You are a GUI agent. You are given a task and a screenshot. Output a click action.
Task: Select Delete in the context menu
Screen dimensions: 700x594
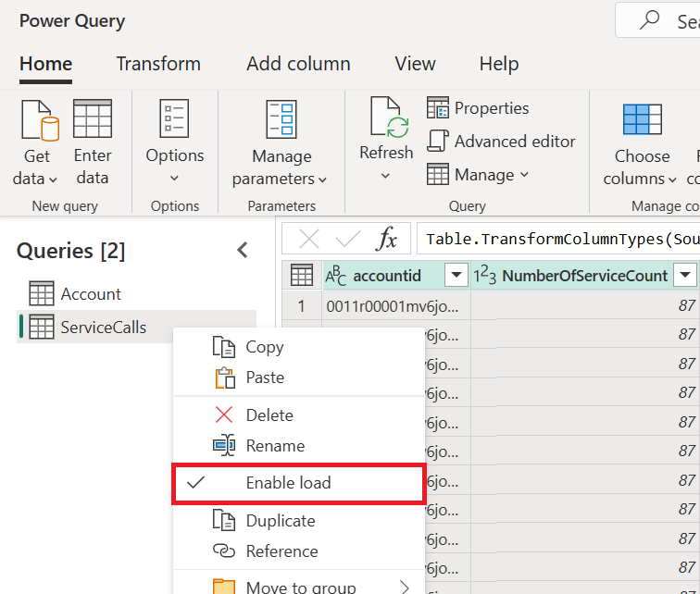[269, 415]
